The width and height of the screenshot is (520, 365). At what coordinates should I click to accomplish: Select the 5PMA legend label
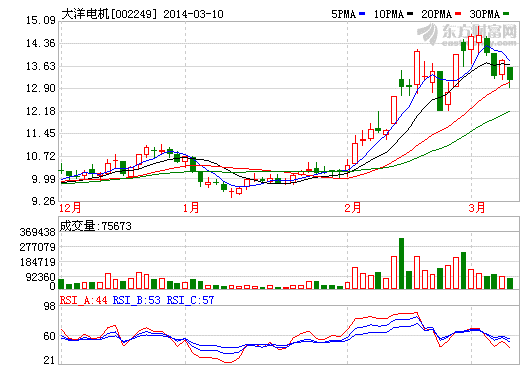click(x=344, y=14)
